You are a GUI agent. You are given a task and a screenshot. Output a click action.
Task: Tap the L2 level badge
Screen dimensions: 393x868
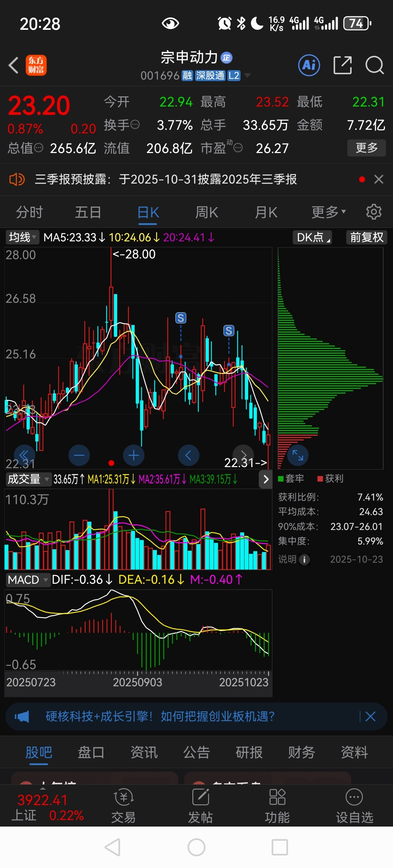click(234, 76)
